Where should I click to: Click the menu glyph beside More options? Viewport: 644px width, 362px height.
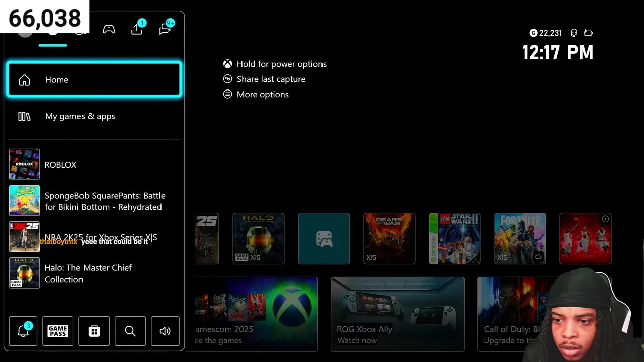coord(228,94)
